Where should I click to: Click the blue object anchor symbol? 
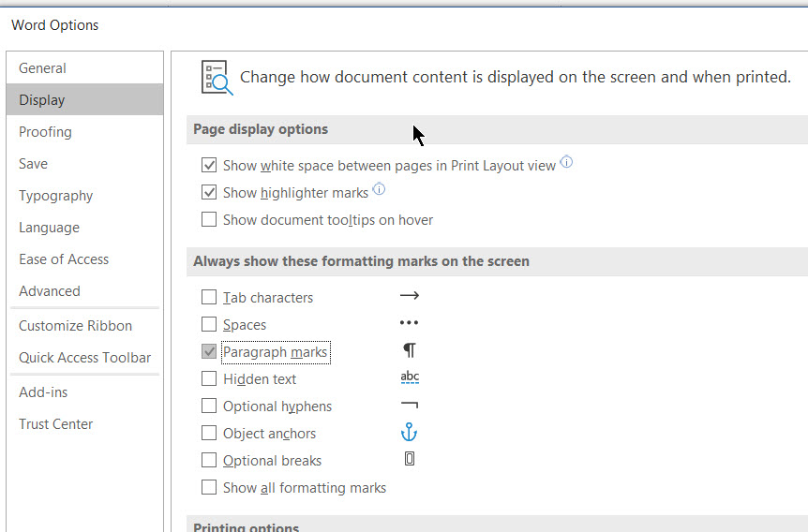[x=409, y=432]
